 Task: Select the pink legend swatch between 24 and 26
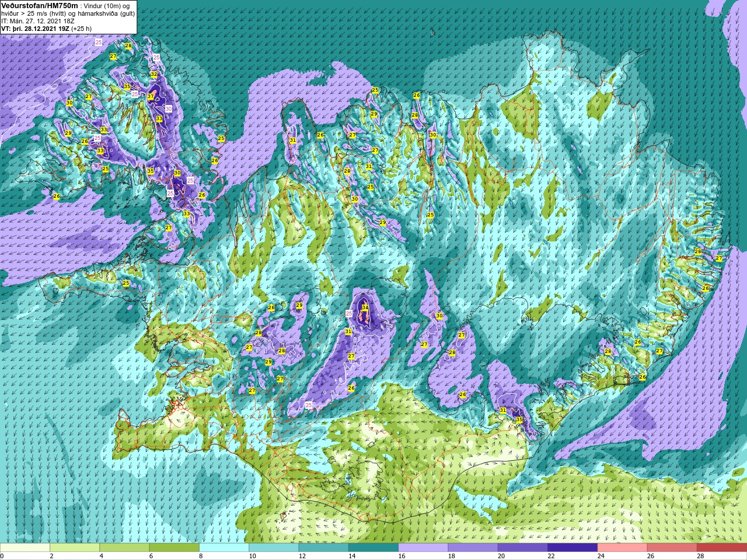click(x=622, y=548)
